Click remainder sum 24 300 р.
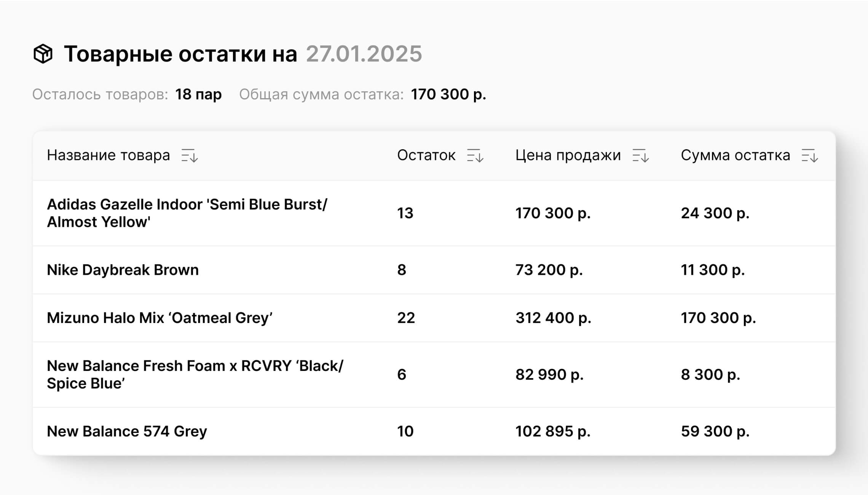The height and width of the screenshot is (495, 868). click(x=715, y=213)
